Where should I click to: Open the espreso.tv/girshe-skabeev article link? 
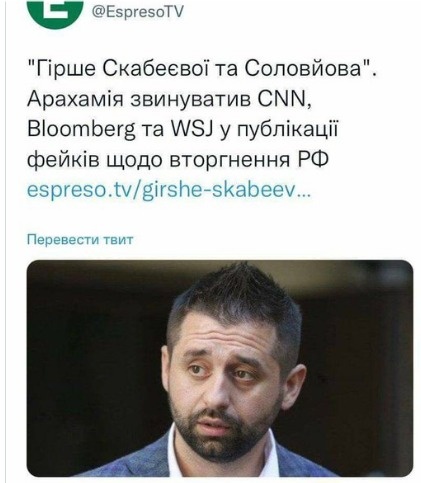[x=168, y=190]
